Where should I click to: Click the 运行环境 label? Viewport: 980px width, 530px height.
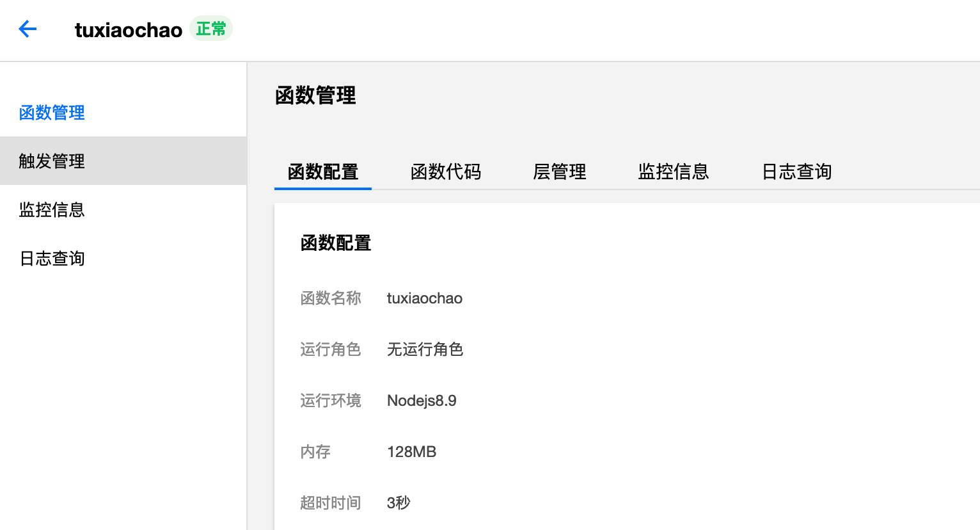coord(331,401)
